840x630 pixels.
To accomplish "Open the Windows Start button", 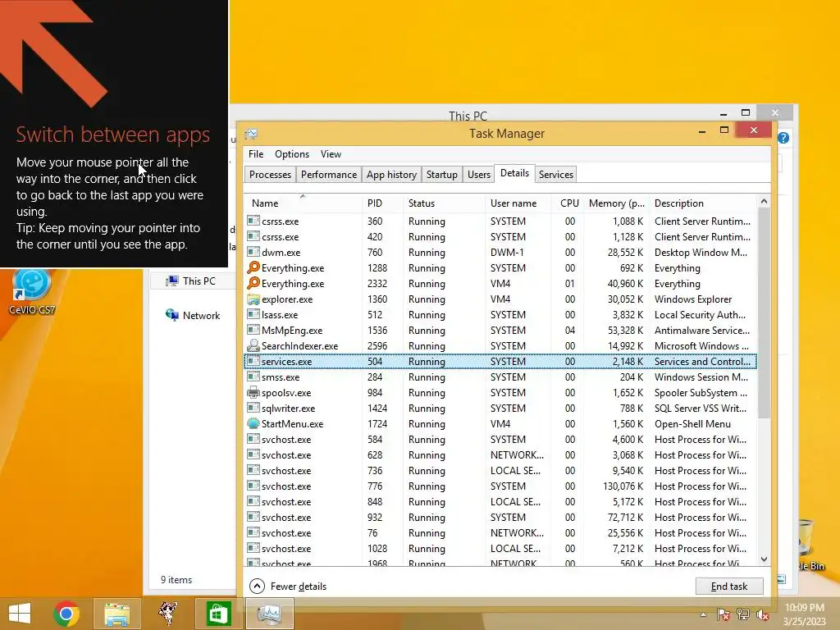I will click(20, 614).
